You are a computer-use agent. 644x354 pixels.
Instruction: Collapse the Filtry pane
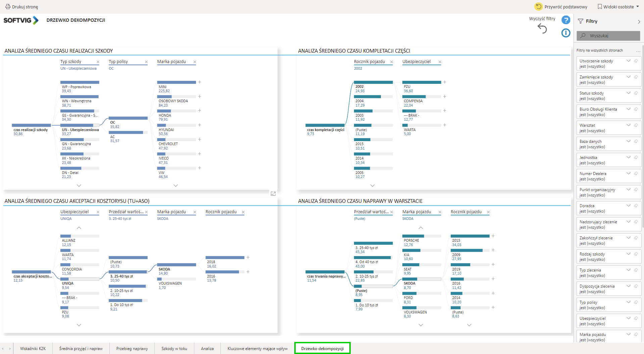[x=639, y=21]
